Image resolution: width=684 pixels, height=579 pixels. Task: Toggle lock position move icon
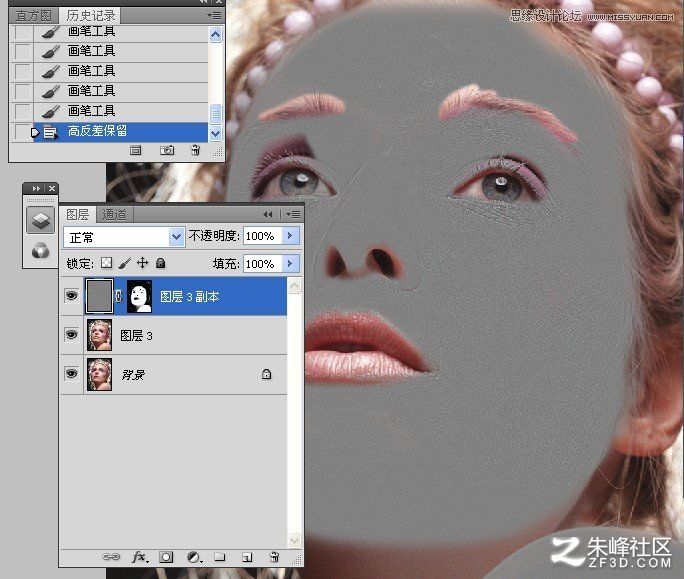[142, 263]
